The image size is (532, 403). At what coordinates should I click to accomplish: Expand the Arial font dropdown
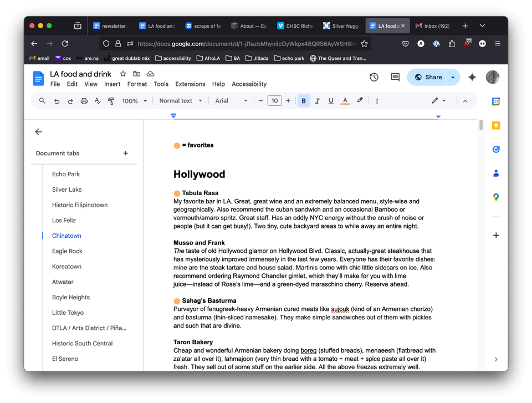pyautogui.click(x=231, y=101)
